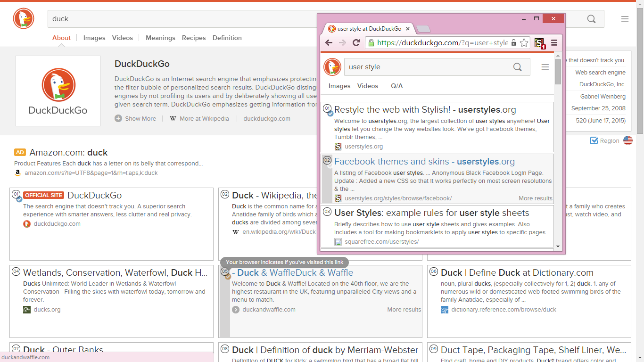Click the back arrow in the popup browser
Viewport: 644px width, 362px height.
coord(329,42)
